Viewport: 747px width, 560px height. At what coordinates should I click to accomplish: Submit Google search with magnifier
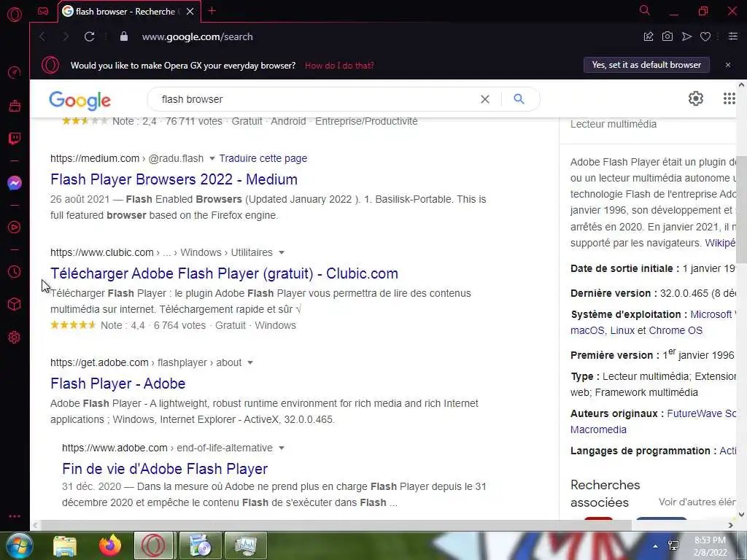(519, 99)
